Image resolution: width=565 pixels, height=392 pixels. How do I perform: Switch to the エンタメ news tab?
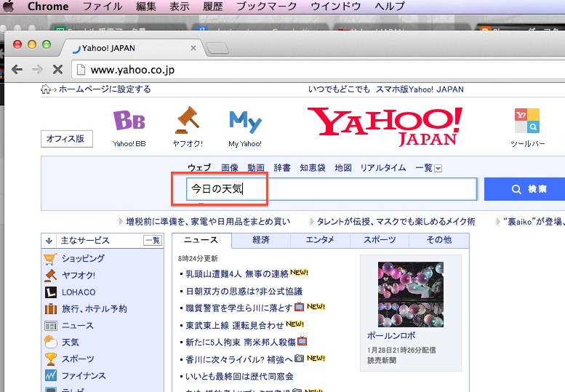pyautogui.click(x=320, y=240)
